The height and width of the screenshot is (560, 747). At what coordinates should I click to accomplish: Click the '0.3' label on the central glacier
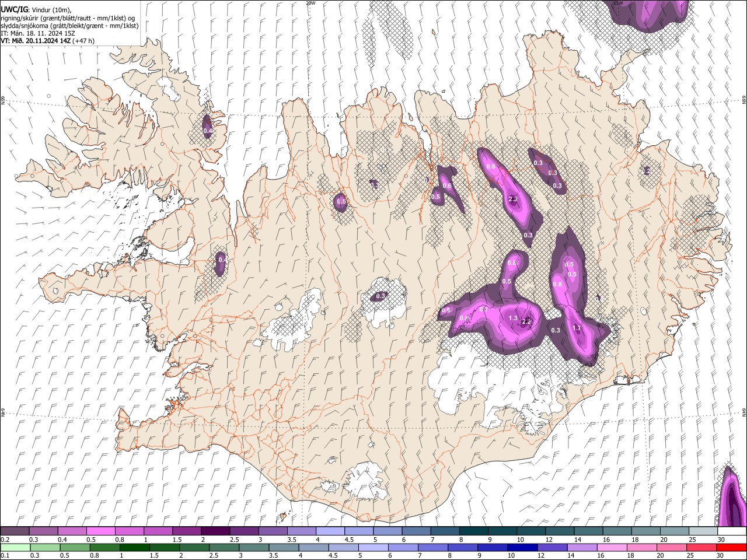[x=381, y=296]
